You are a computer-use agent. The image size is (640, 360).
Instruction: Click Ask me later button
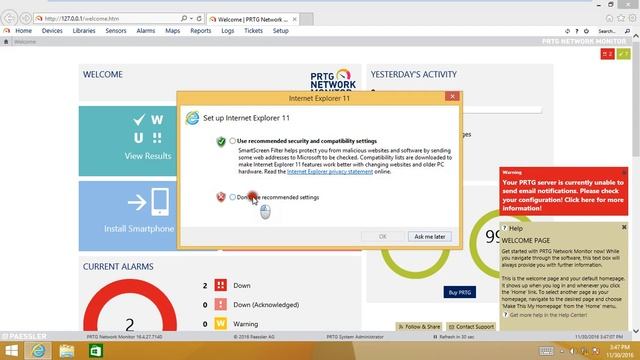coord(429,236)
